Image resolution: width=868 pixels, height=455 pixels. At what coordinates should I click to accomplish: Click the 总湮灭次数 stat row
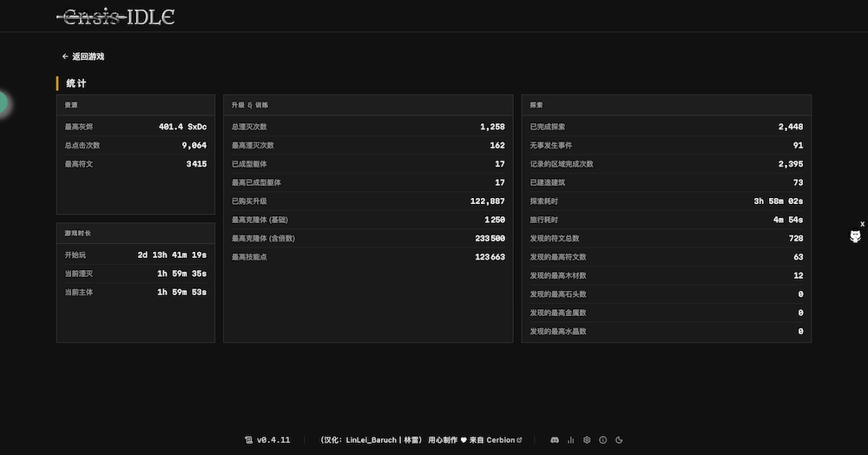(368, 127)
